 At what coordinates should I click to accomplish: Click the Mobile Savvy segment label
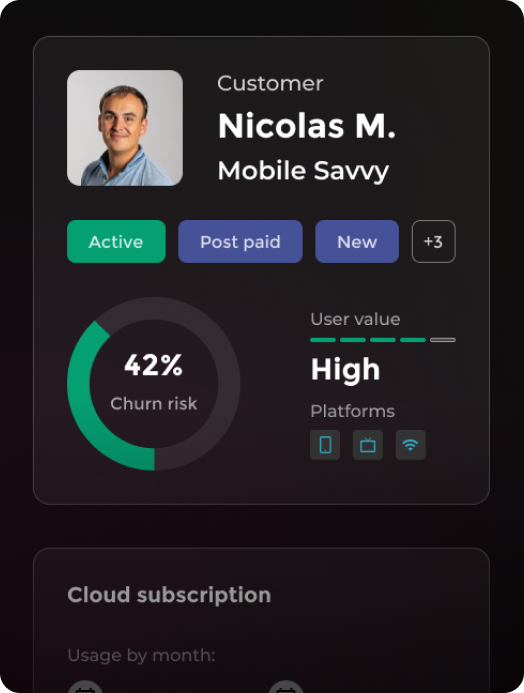[x=303, y=171]
